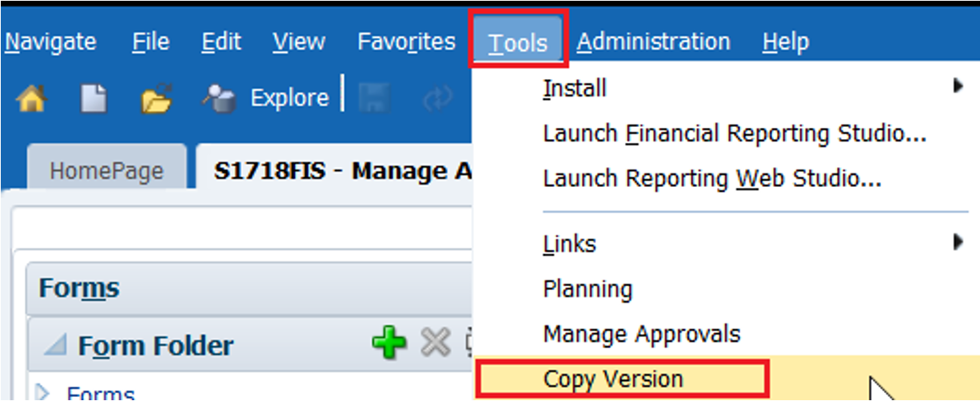Switch to the HomePage tab
The width and height of the screenshot is (980, 401).
[x=106, y=171]
